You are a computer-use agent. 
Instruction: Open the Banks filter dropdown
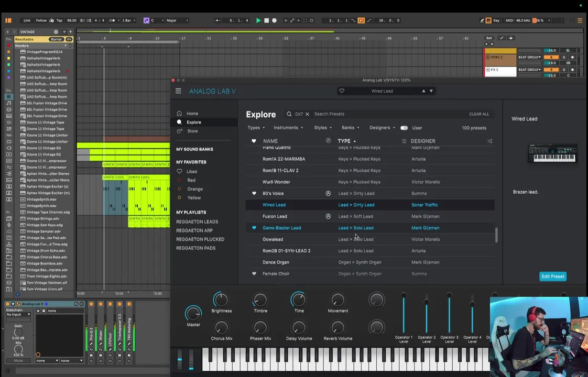coord(350,128)
